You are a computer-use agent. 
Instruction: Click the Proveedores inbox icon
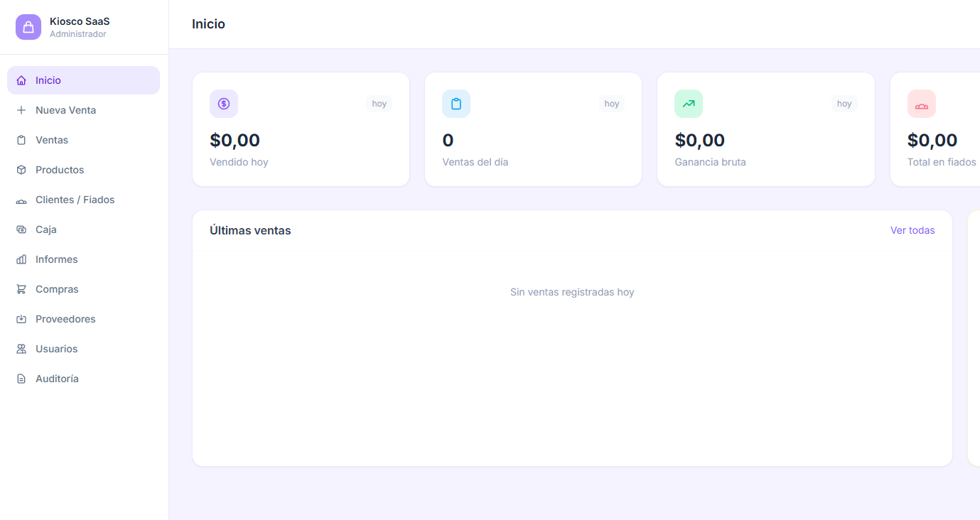[x=21, y=319]
